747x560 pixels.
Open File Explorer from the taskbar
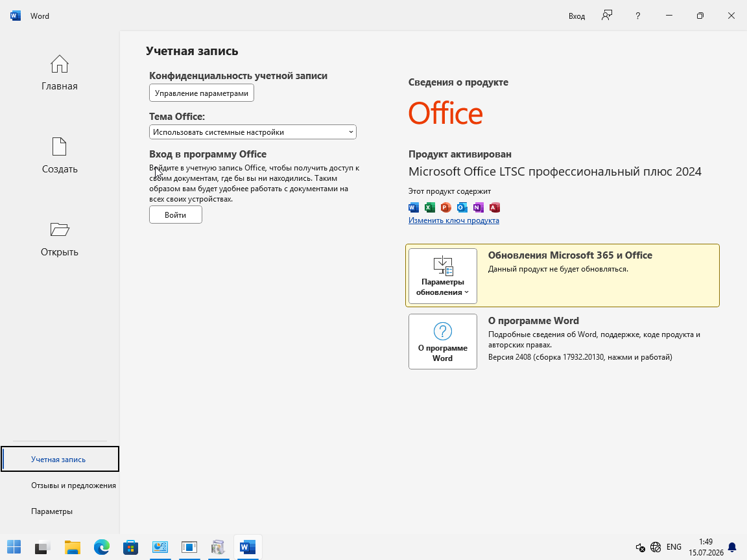pos(73,547)
